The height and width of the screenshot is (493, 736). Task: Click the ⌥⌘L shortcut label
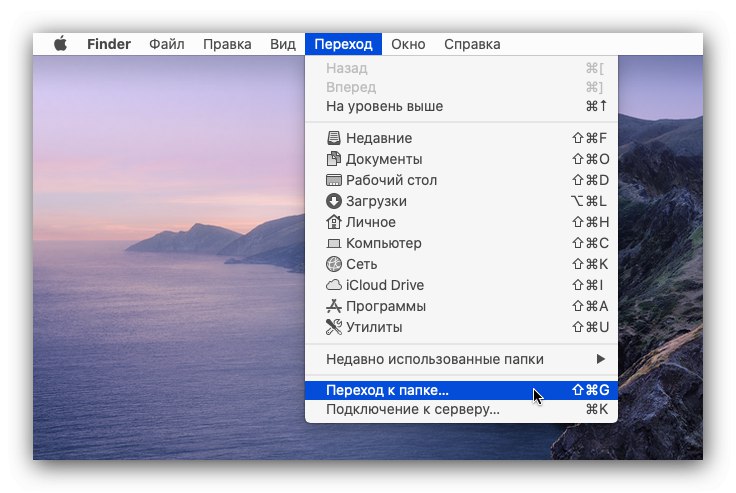point(589,201)
